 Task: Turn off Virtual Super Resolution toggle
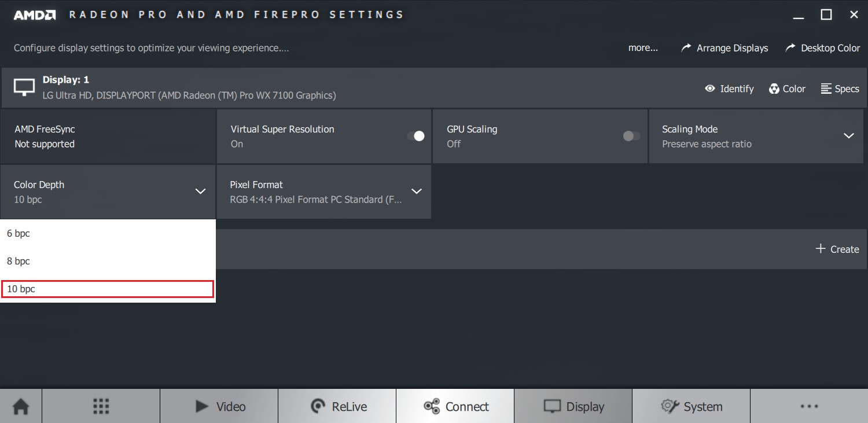coord(415,136)
